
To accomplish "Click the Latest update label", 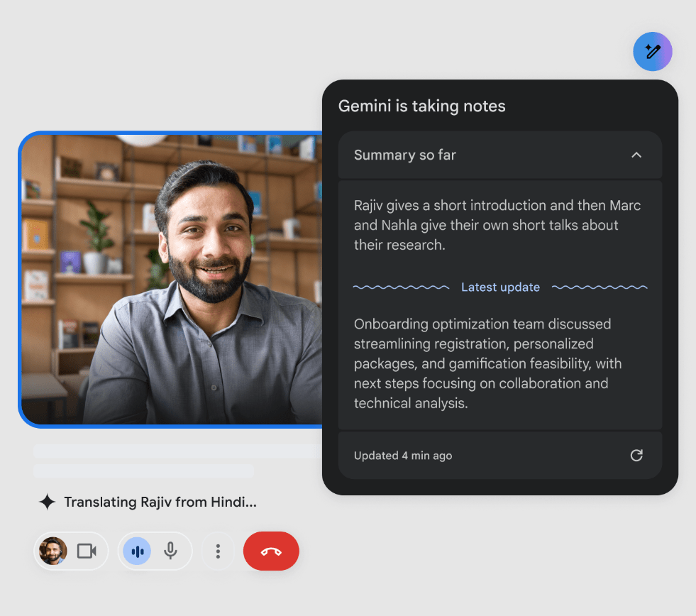I will pyautogui.click(x=500, y=287).
